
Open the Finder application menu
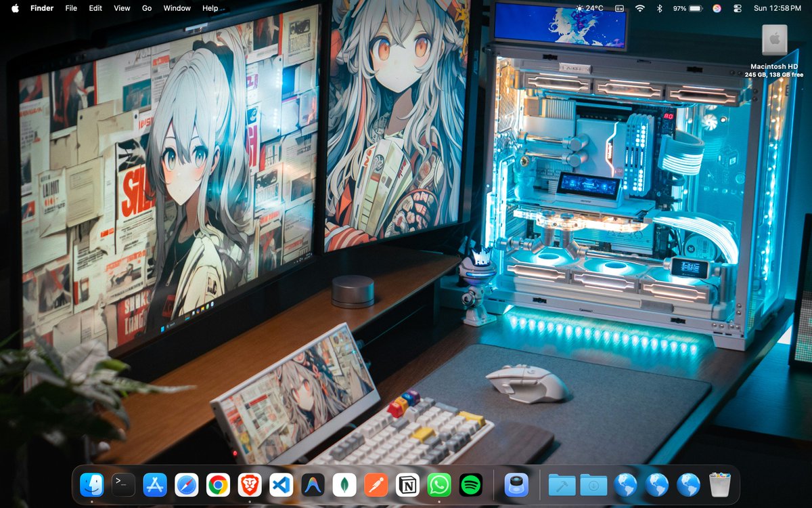coord(42,8)
